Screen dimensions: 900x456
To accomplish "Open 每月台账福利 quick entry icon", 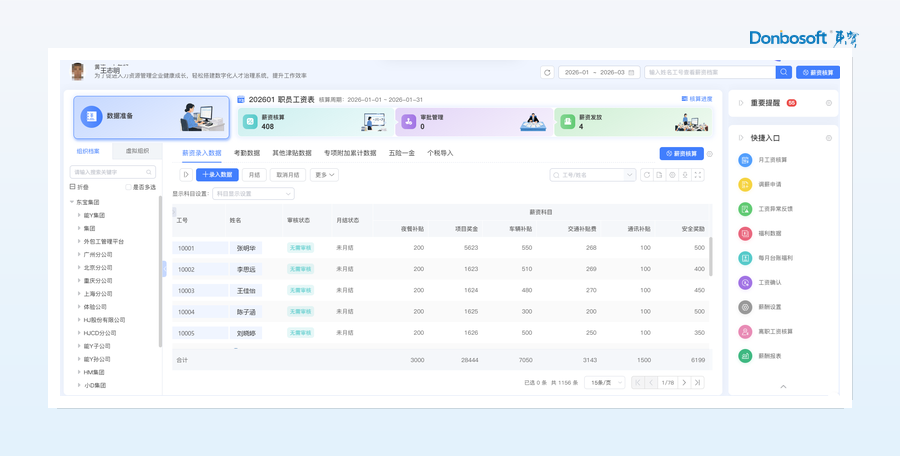I will [x=745, y=258].
